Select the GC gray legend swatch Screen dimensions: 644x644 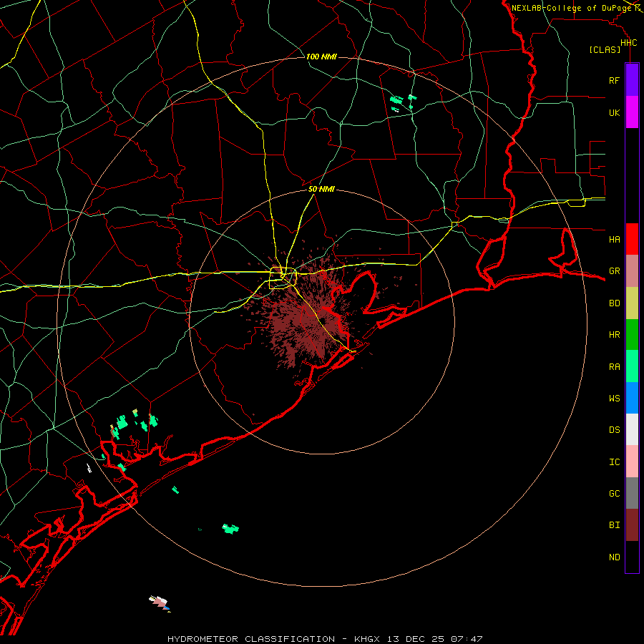click(632, 493)
